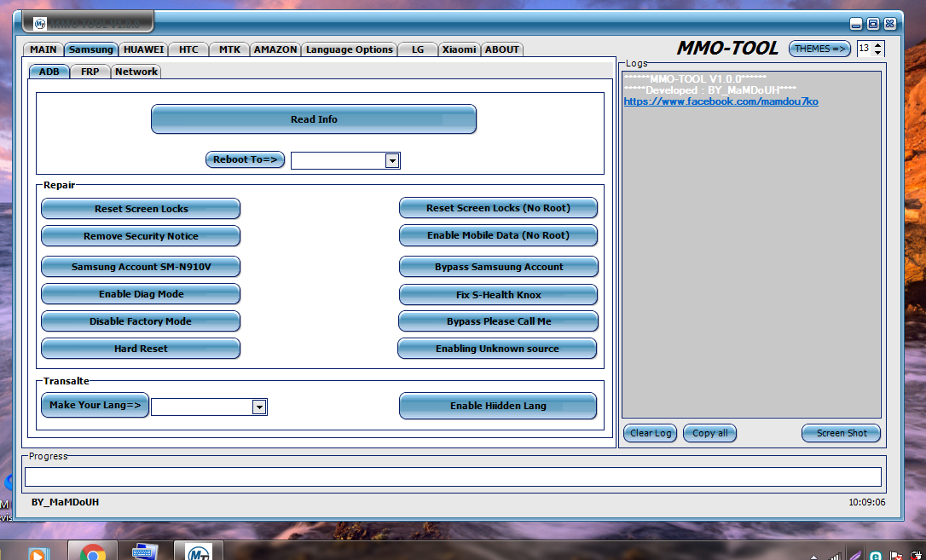Maximize the MMO Tool window
This screenshot has height=560, width=926.
[x=873, y=24]
